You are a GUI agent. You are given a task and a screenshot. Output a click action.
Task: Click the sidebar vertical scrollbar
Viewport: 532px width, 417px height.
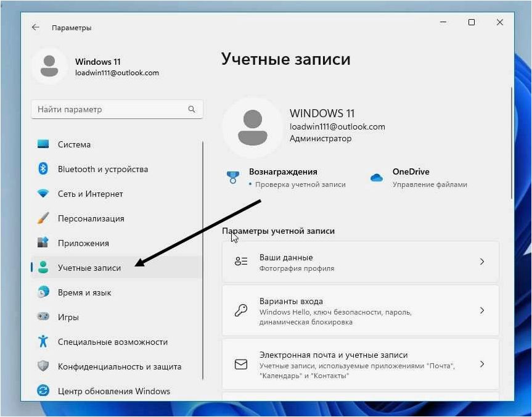point(203,260)
